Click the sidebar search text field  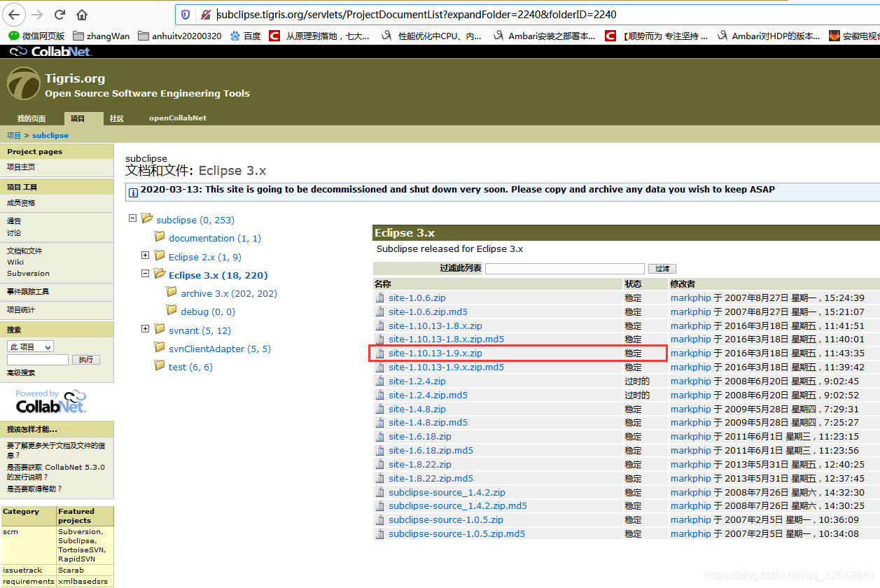[38, 360]
